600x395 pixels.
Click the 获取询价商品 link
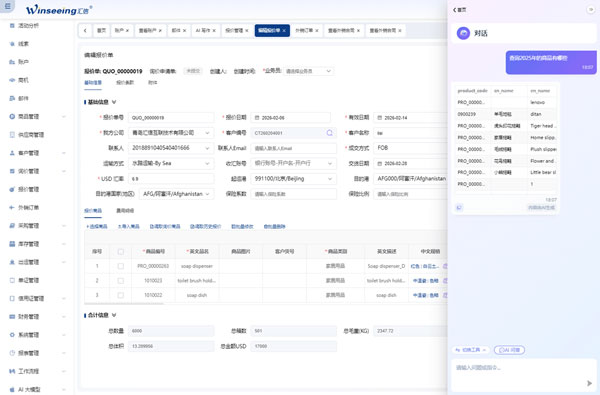point(165,227)
